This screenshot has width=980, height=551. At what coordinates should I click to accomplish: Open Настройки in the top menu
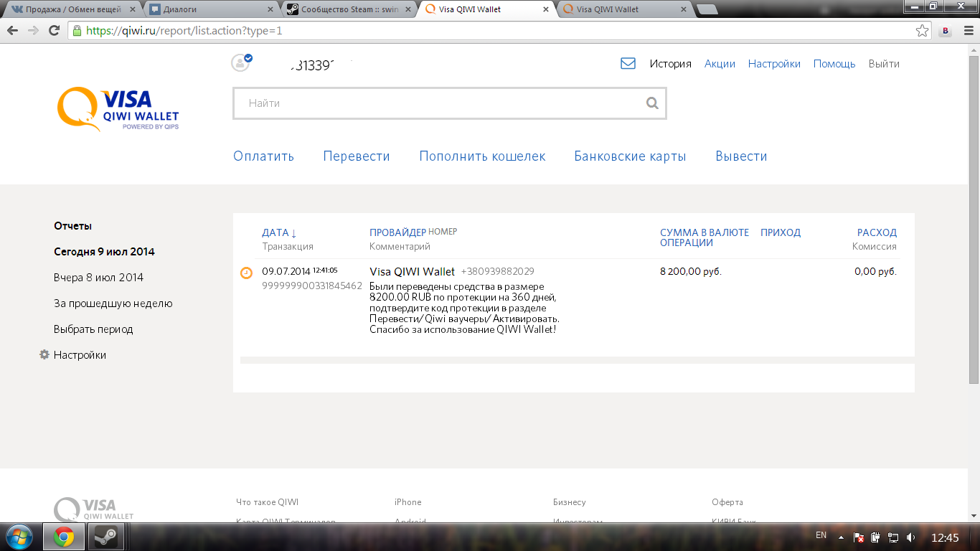pyautogui.click(x=774, y=64)
